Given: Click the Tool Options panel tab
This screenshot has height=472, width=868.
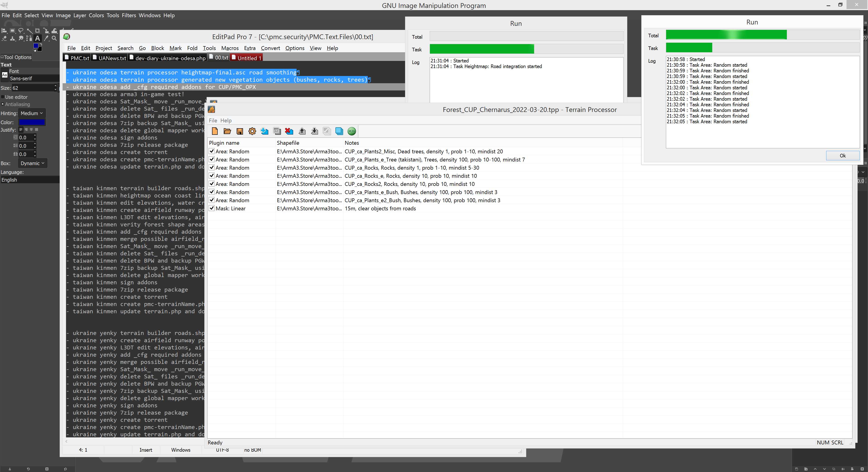Looking at the screenshot, I should (x=17, y=57).
